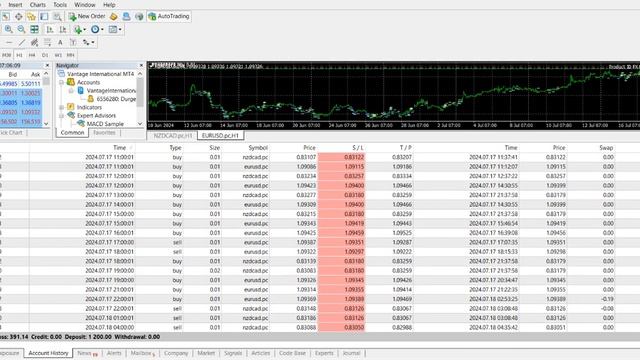Sort history by the S / L column header

pos(358,148)
